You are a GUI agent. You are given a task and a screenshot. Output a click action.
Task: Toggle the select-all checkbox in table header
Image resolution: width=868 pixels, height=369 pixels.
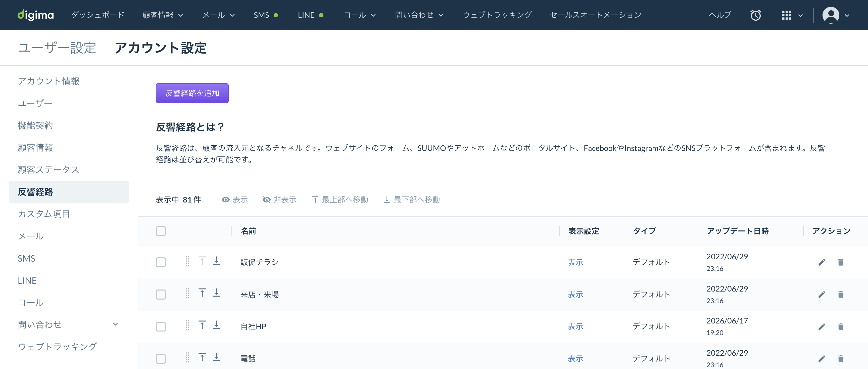pyautogui.click(x=161, y=231)
